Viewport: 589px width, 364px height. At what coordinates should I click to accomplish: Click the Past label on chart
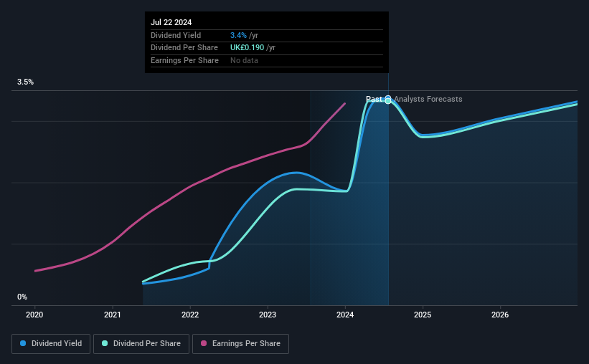click(374, 99)
